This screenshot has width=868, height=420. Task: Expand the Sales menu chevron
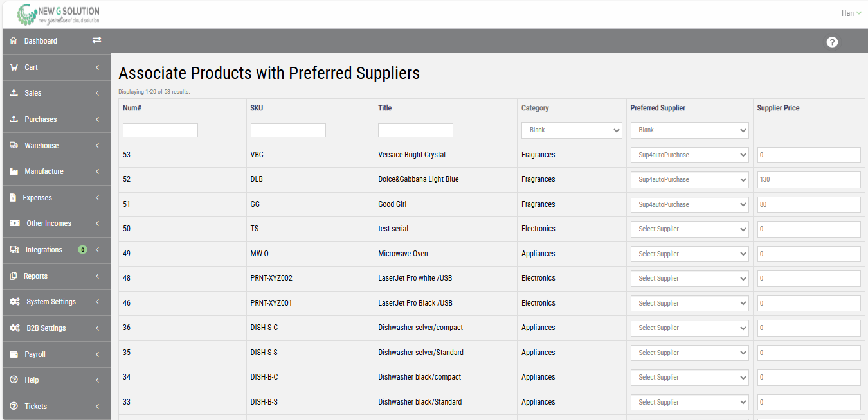tap(97, 93)
